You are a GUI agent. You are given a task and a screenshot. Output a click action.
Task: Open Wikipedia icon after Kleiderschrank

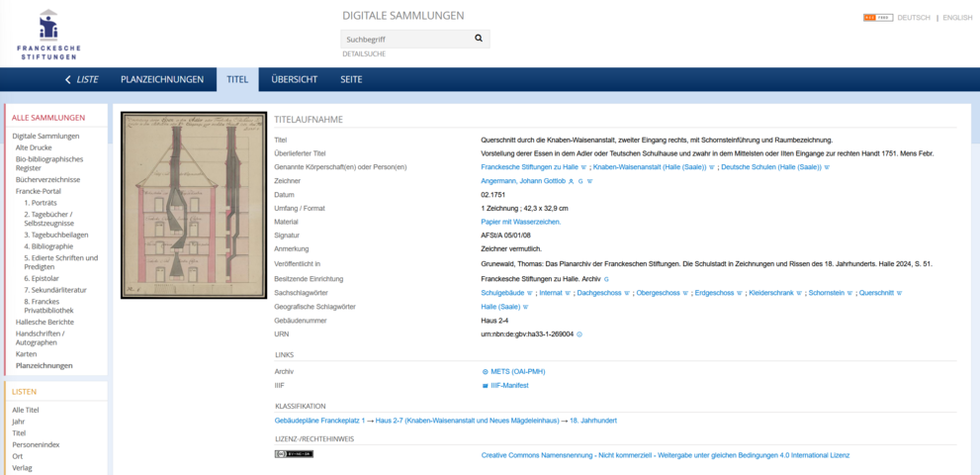point(799,293)
